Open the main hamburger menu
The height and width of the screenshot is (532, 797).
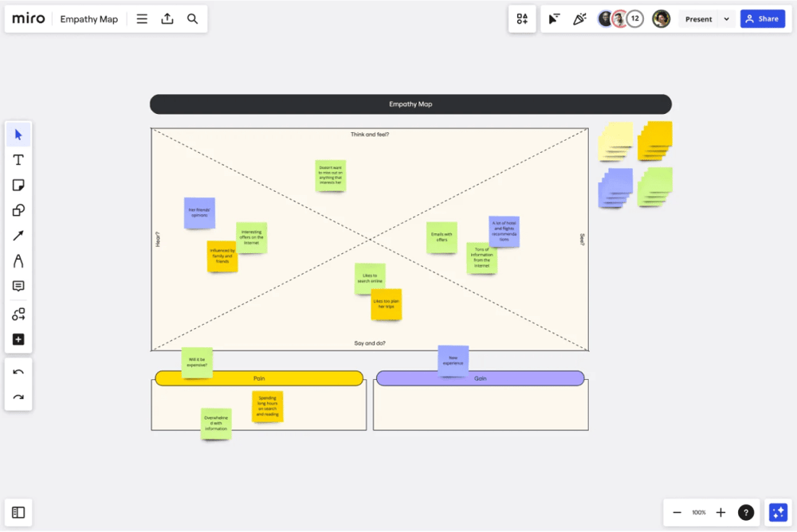coord(142,19)
